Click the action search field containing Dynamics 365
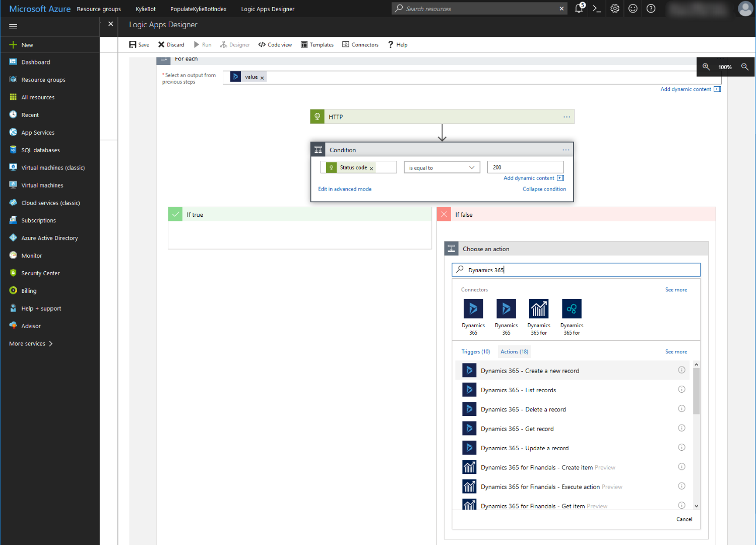Viewport: 756px width, 545px height. click(x=576, y=270)
